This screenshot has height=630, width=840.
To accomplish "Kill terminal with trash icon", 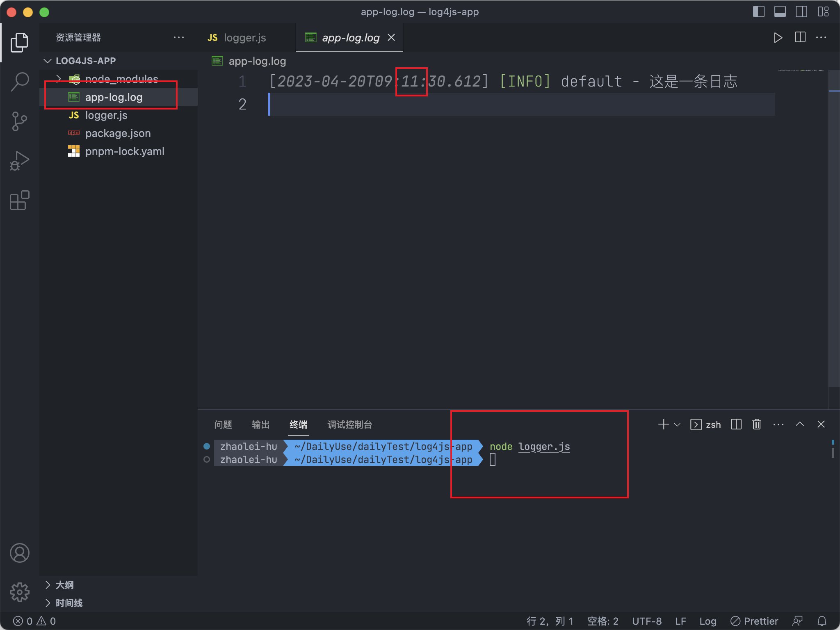I will [x=757, y=425].
